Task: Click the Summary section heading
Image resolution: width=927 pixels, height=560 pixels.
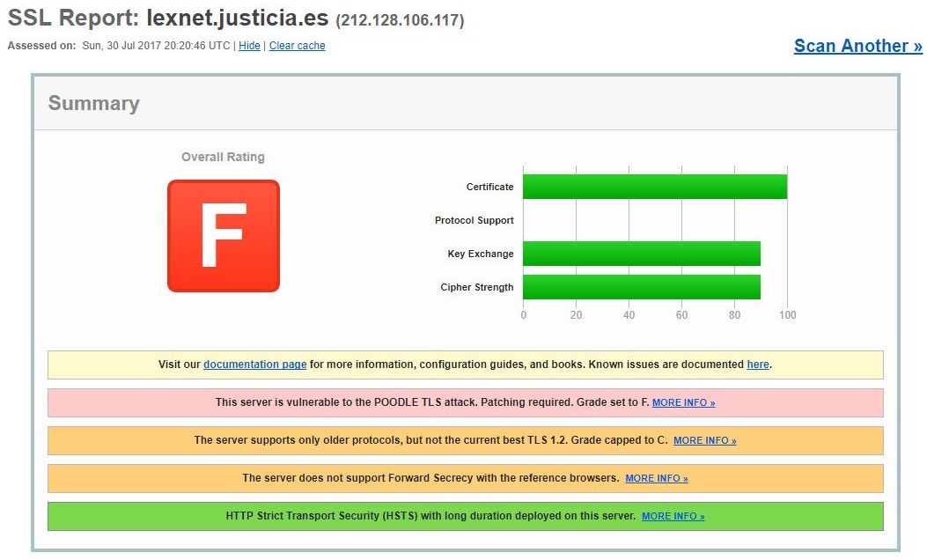Action: point(93,103)
